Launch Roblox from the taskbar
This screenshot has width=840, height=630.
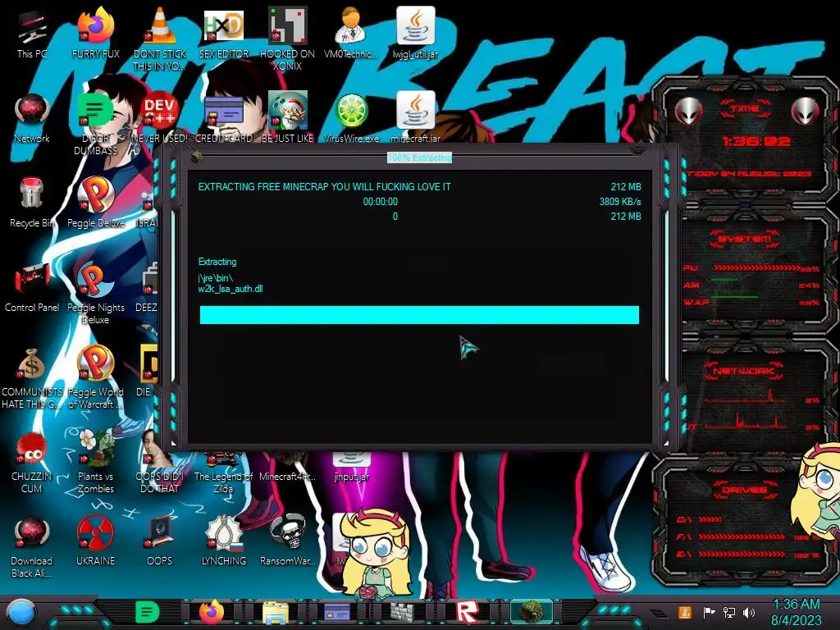click(x=467, y=613)
